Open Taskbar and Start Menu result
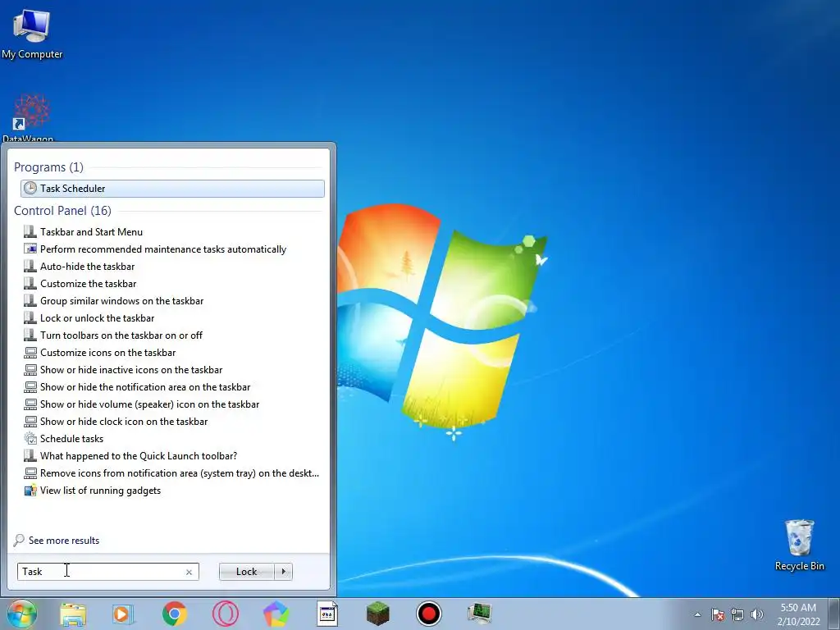The height and width of the screenshot is (630, 840). (91, 232)
